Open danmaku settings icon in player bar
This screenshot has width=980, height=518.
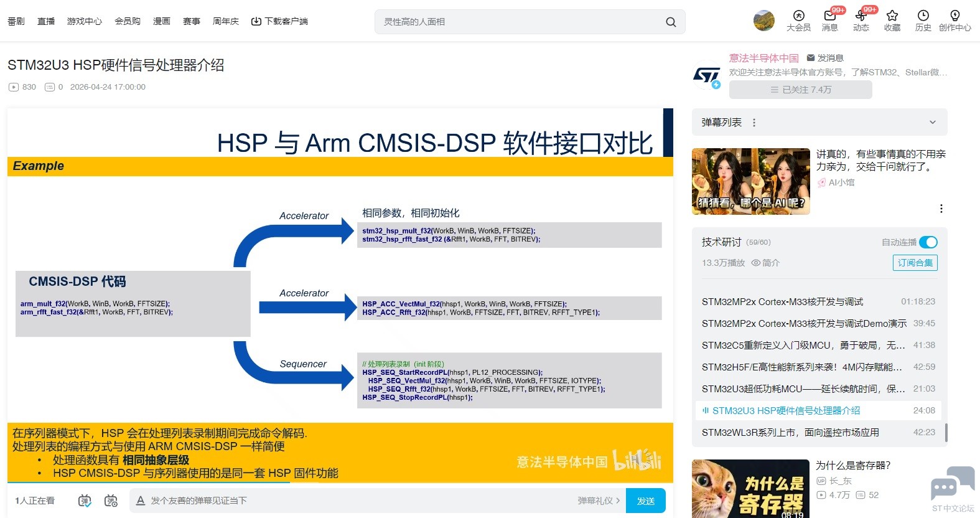(111, 501)
